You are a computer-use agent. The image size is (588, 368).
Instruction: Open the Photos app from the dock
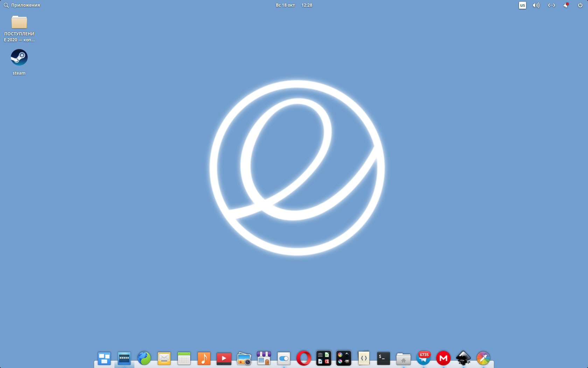pos(244,358)
